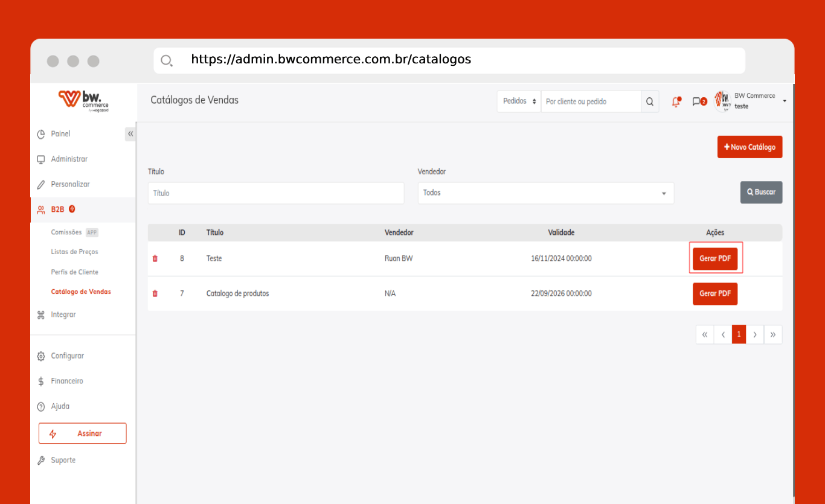Delete 'Catalogo de produtos' with the trash icon
The width and height of the screenshot is (825, 504).
[155, 293]
